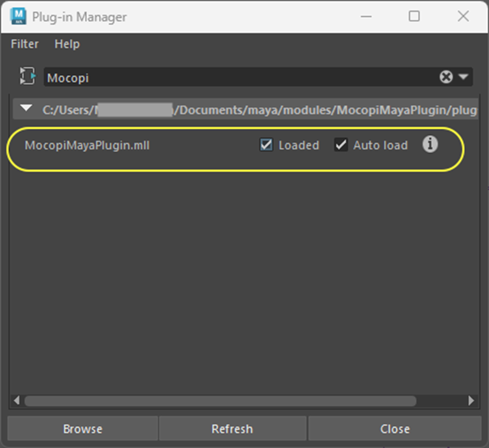Click into the Mocopi search field
Screen dimensions: 489x448
coord(235,77)
